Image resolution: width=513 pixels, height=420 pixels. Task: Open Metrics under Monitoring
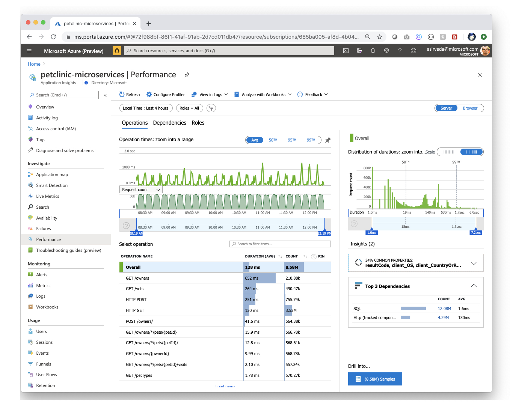[x=43, y=286]
